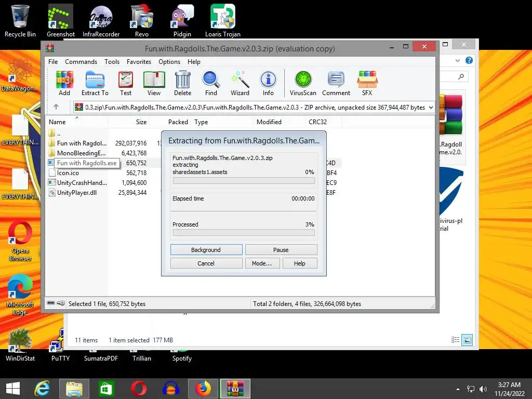Open Revo desktop shortcut
Screen dimensions: 532x399
141,20
